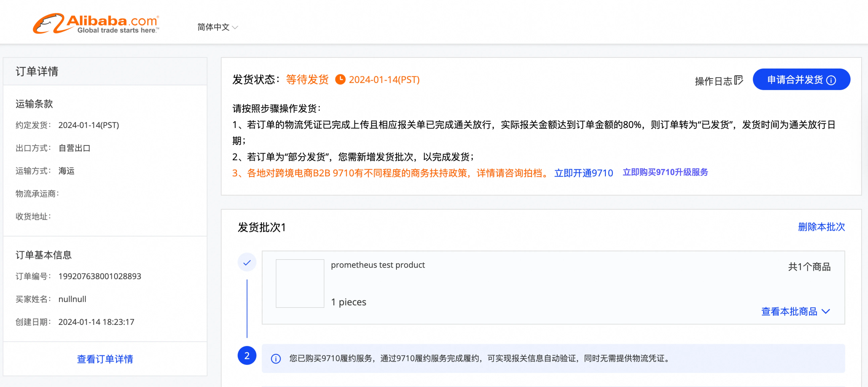Screen dimensions: 868x387
Task: Click the info icon in 9710 notice
Action: pos(276,359)
